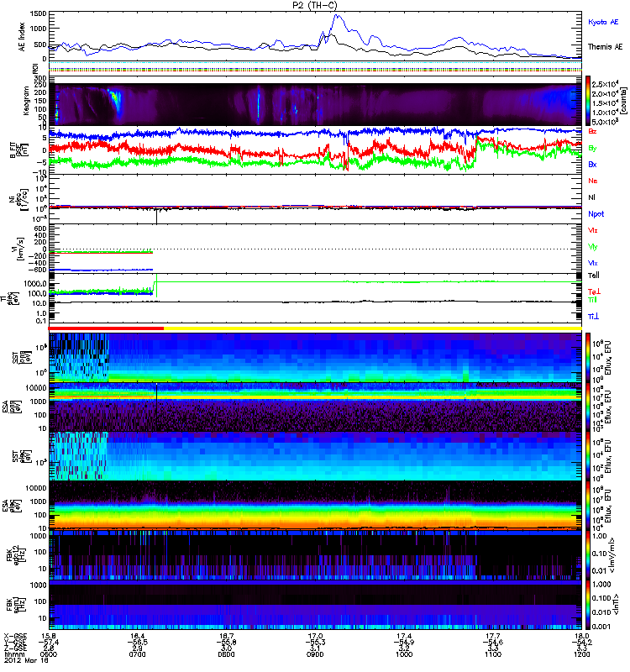The height and width of the screenshot is (672, 630).
Task: Click the ESA electron Eflux color bar
Action: (x=589, y=506)
